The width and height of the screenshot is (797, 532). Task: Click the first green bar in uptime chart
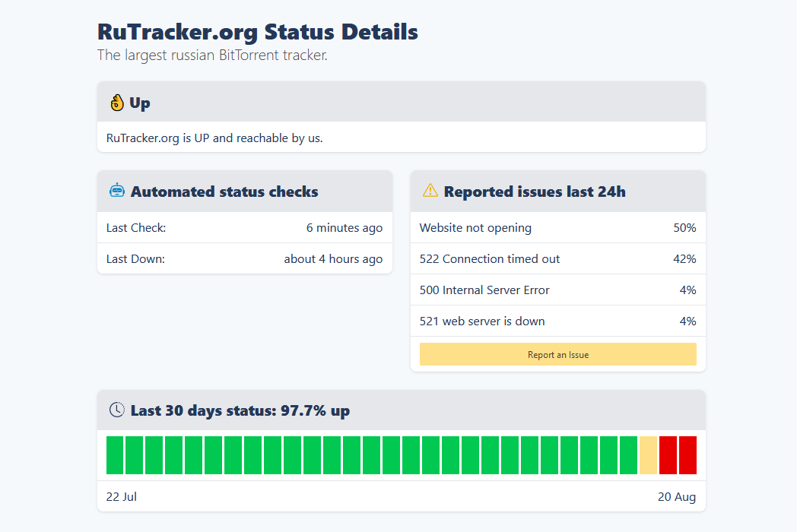click(115, 455)
